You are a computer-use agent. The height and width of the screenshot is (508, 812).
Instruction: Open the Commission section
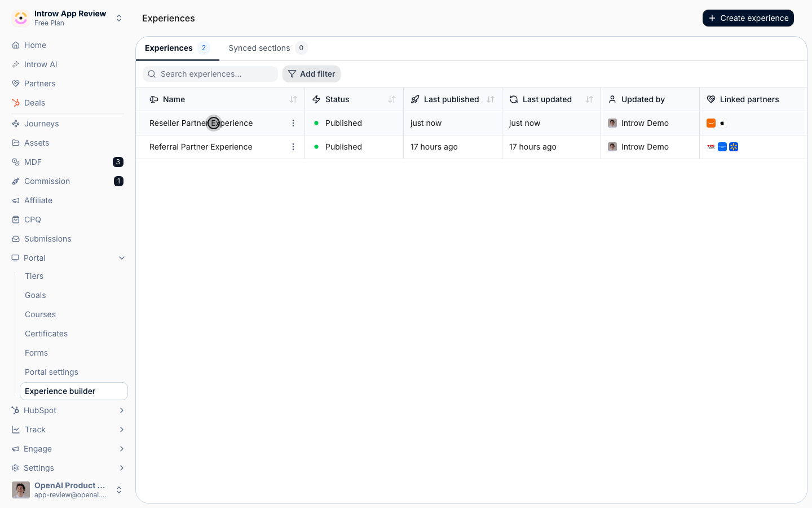pyautogui.click(x=68, y=181)
